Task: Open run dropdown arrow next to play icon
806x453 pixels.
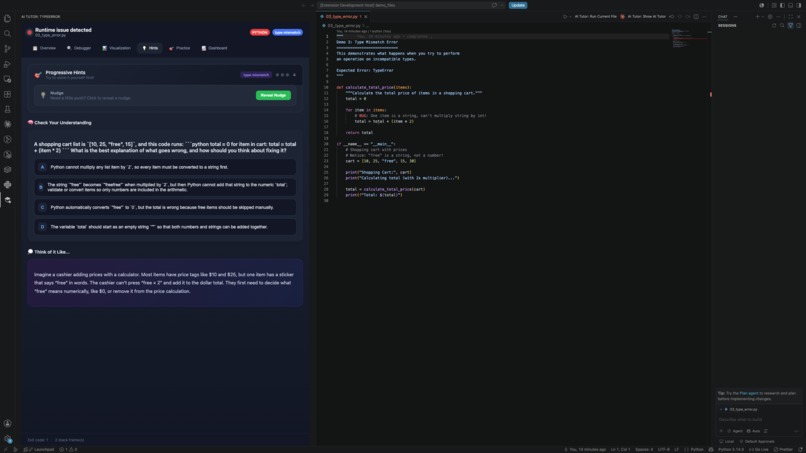Action: [x=570, y=16]
